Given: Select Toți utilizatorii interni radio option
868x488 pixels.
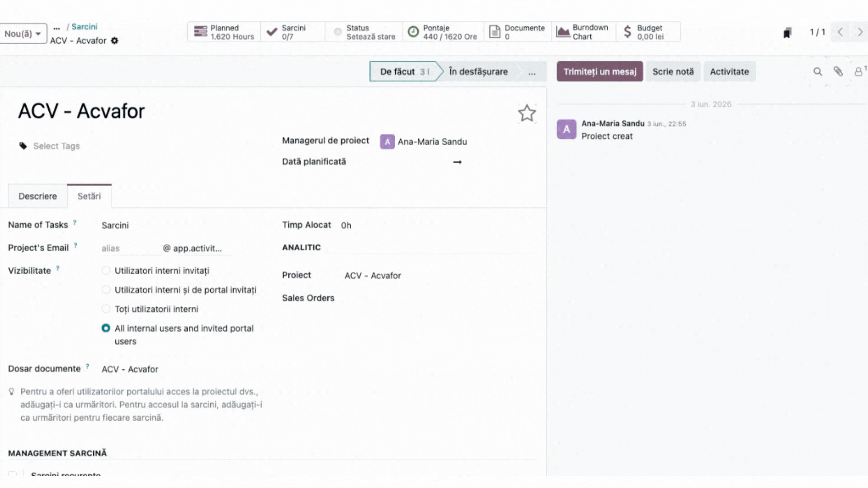Looking at the screenshot, I should (x=106, y=309).
